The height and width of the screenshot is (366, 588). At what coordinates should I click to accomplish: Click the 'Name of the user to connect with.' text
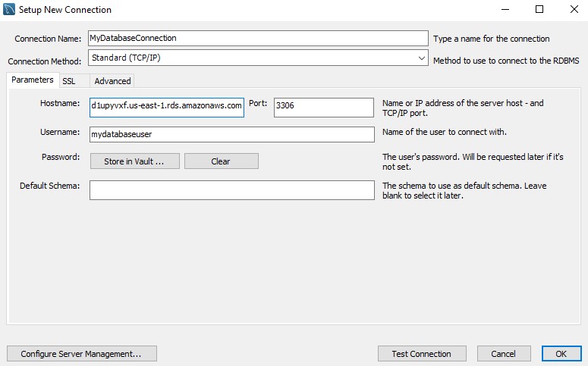click(x=445, y=132)
